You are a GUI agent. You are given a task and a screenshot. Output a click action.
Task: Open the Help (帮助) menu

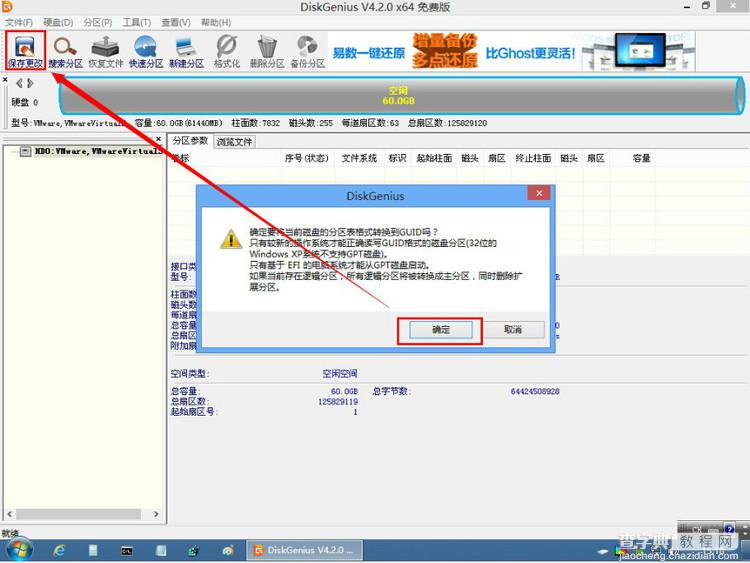tap(216, 22)
